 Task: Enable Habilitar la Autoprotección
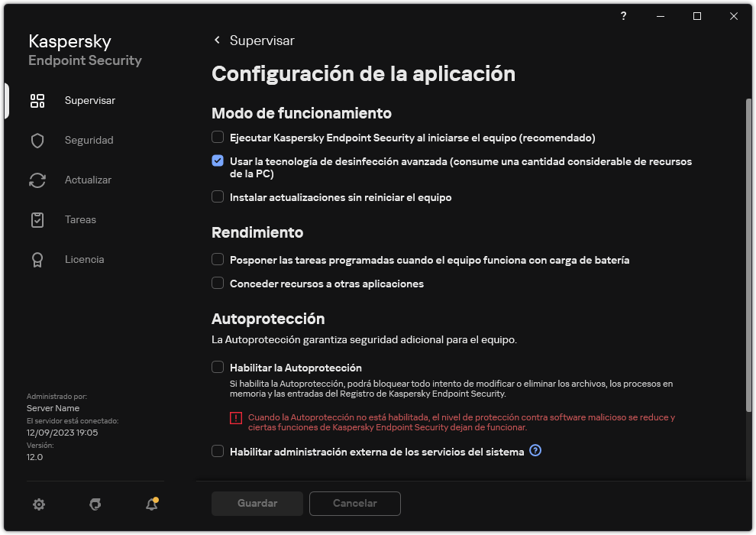pos(218,367)
